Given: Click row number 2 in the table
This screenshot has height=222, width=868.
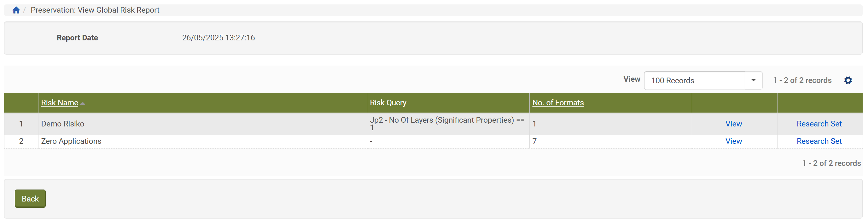Looking at the screenshot, I should [21, 141].
